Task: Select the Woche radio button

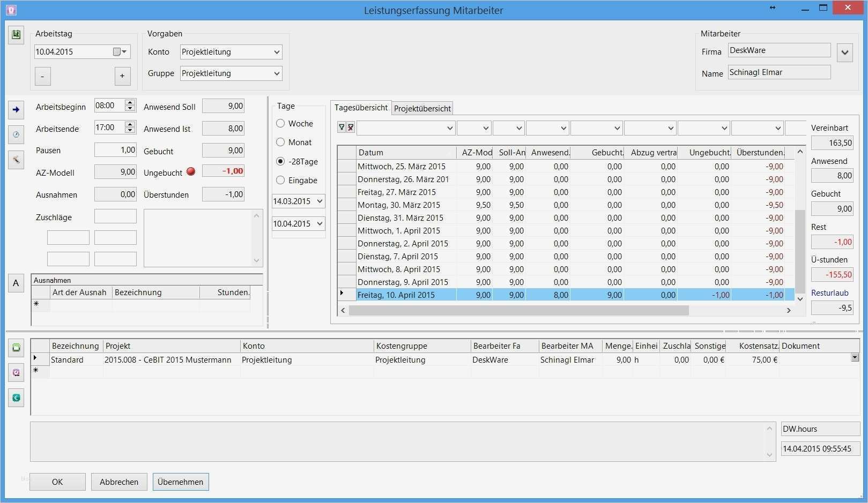Action: click(x=280, y=123)
